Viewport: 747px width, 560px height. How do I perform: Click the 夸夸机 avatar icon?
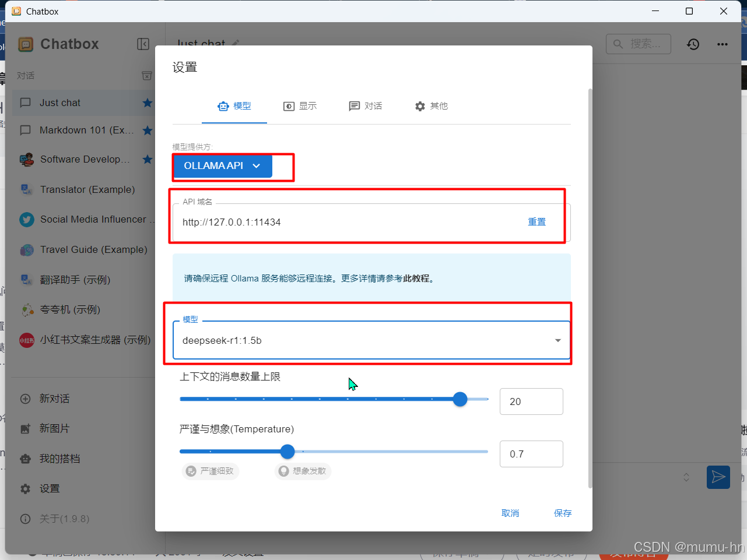point(27,310)
